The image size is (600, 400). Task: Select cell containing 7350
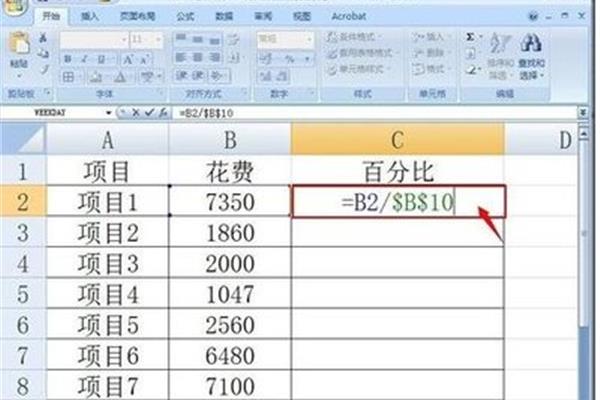230,201
